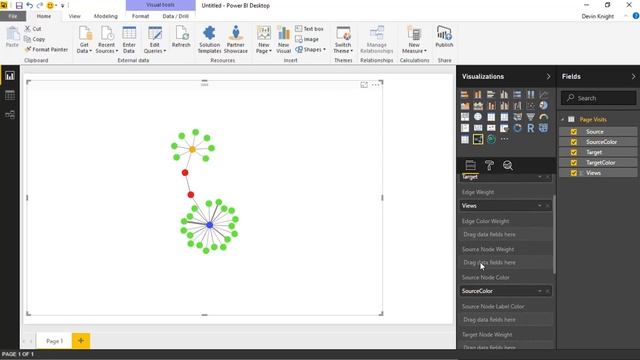Add a New Page
Viewport: 640px width, 360px height.
(x=264, y=40)
